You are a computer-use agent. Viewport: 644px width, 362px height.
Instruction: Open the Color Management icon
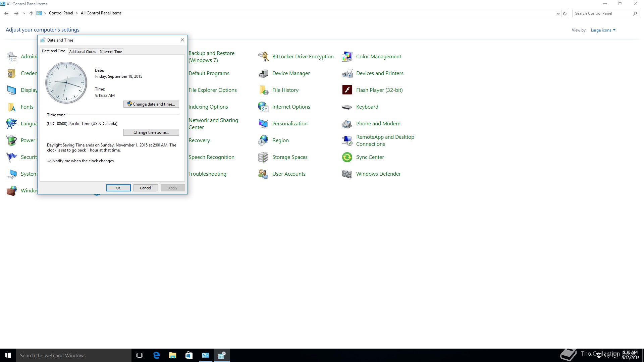click(347, 57)
